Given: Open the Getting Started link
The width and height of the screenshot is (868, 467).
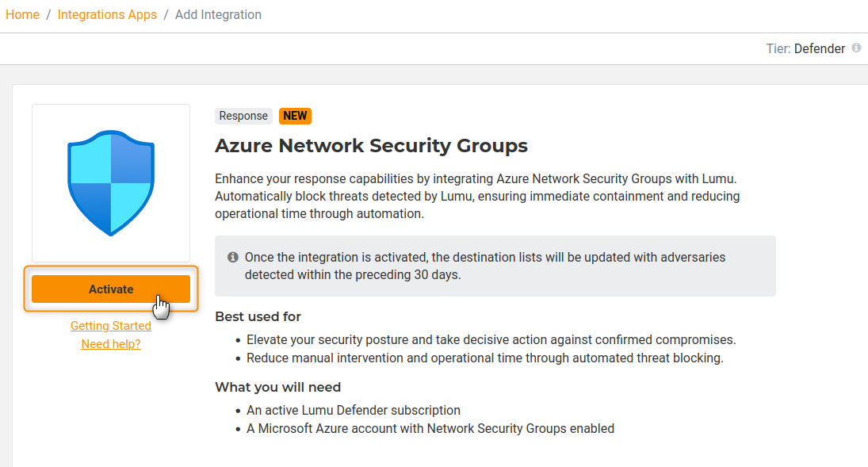Looking at the screenshot, I should pos(111,326).
